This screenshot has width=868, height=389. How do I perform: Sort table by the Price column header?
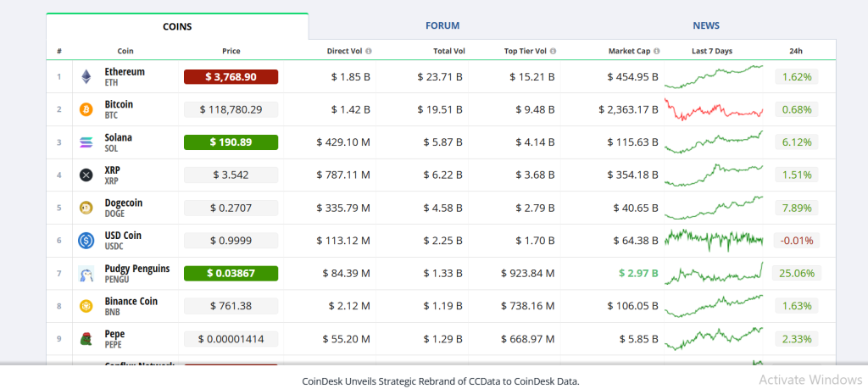(231, 51)
